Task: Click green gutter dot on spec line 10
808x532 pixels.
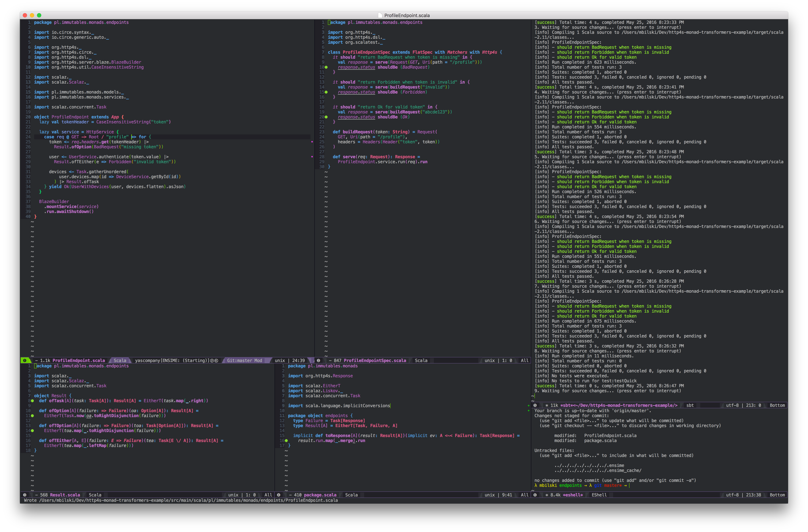Action: pyautogui.click(x=326, y=67)
